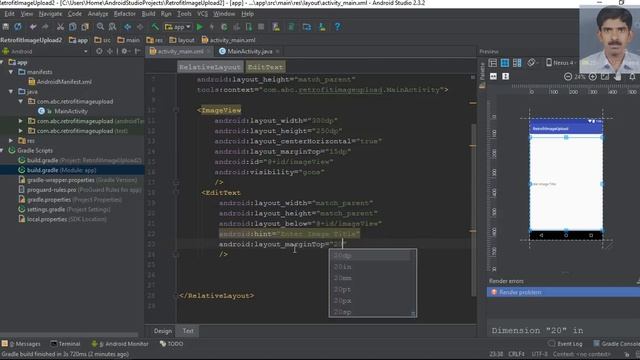This screenshot has width=640, height=360.
Task: Click the Save All toolbar icon
Action: click(x=6, y=27)
